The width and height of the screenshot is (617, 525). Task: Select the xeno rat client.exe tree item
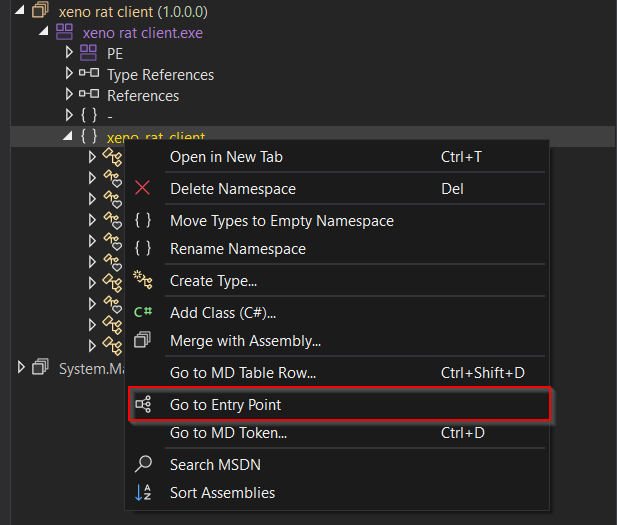[x=145, y=32]
